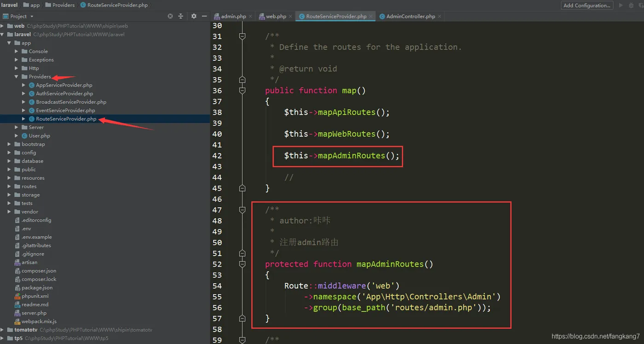Click Add Configuration... button
644x344 pixels.
[586, 5]
